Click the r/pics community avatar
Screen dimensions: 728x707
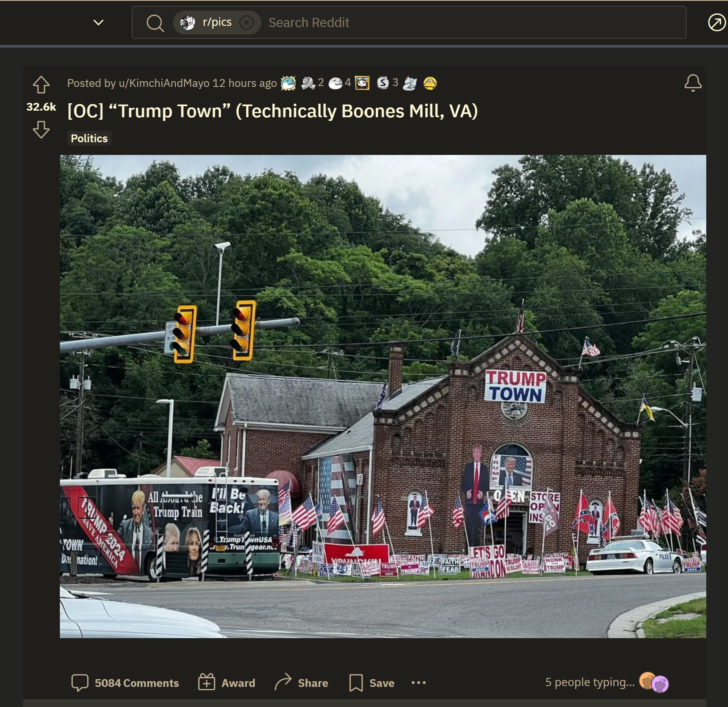click(187, 23)
